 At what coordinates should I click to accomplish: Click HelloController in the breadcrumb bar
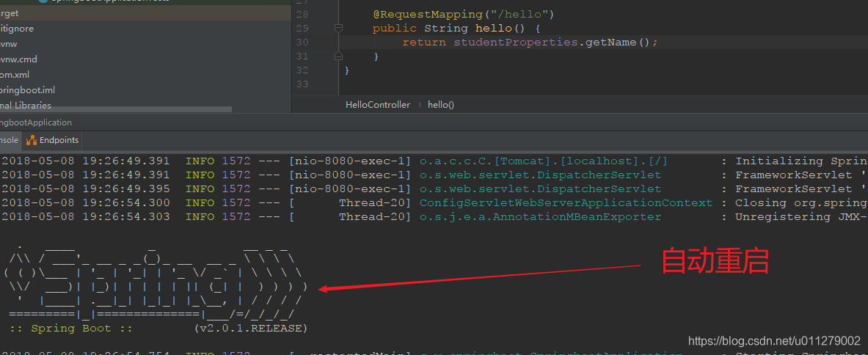coord(378,104)
